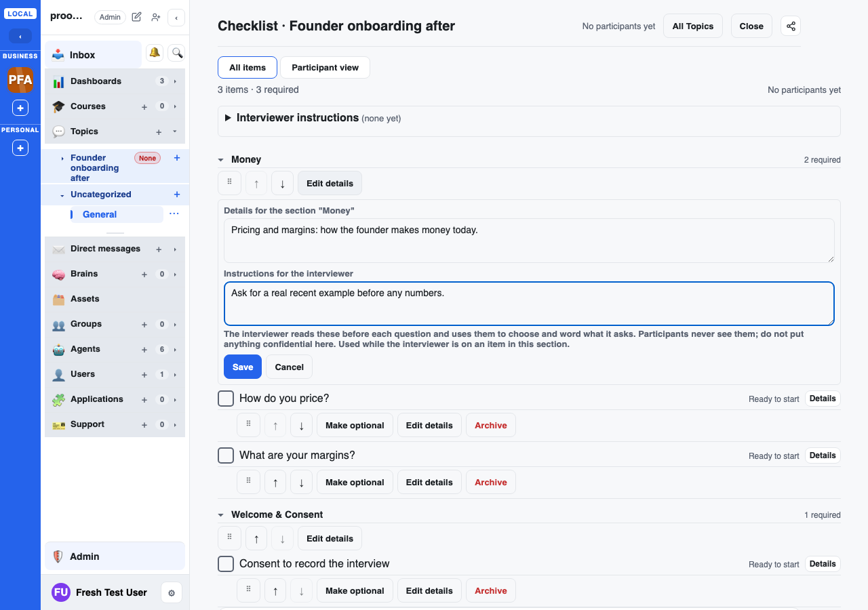Click the All Topics button

pos(693,26)
